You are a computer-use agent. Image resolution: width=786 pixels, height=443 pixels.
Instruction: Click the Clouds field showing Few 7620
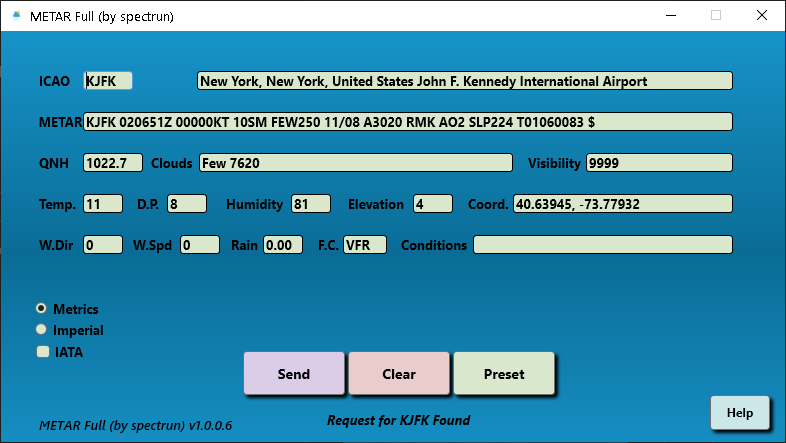pos(356,163)
